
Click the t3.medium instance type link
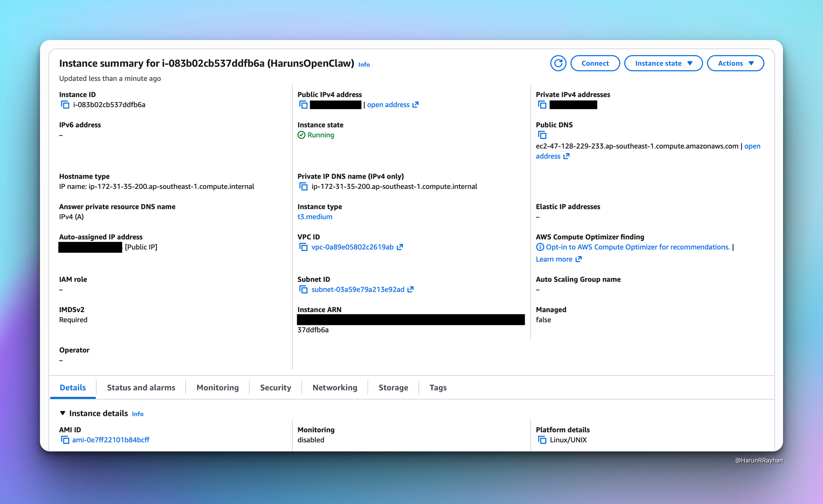coord(315,217)
